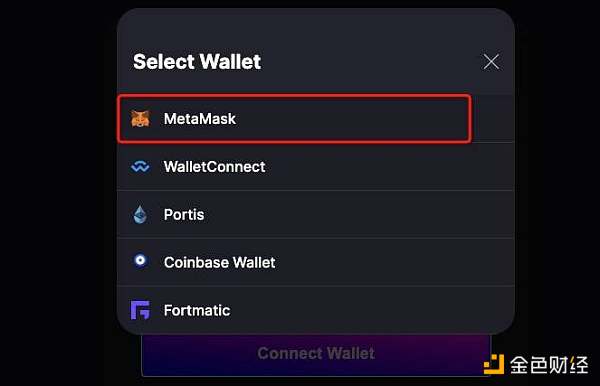Click the MetaMask fox icon

140,119
